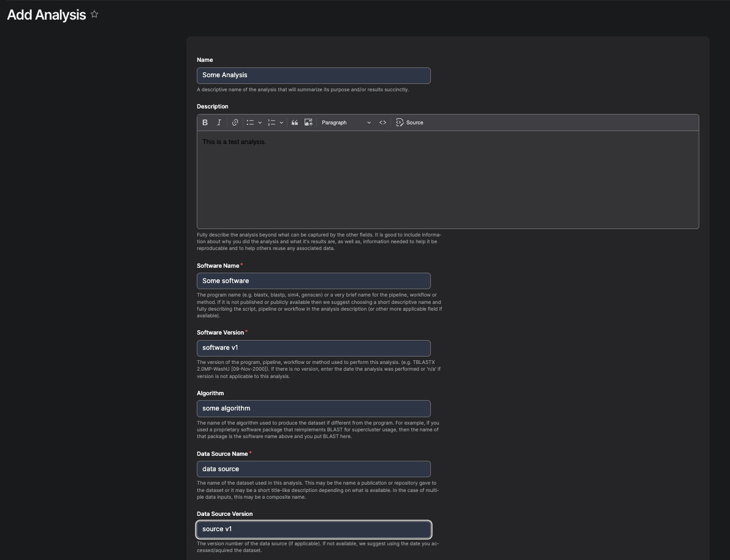Click the 'Data Source Name' label
Screen dimensions: 730x560
tap(222, 454)
